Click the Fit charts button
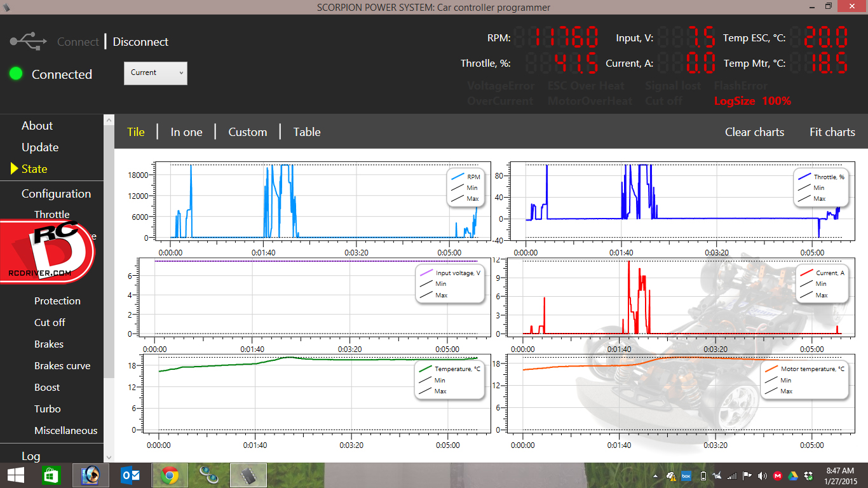This screenshot has height=488, width=868. tap(832, 132)
